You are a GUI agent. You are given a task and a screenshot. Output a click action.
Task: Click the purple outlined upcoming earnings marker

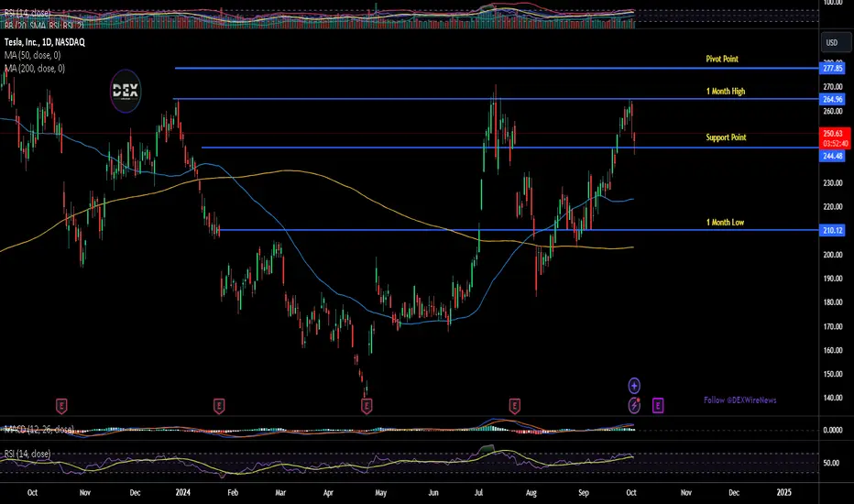pos(658,405)
